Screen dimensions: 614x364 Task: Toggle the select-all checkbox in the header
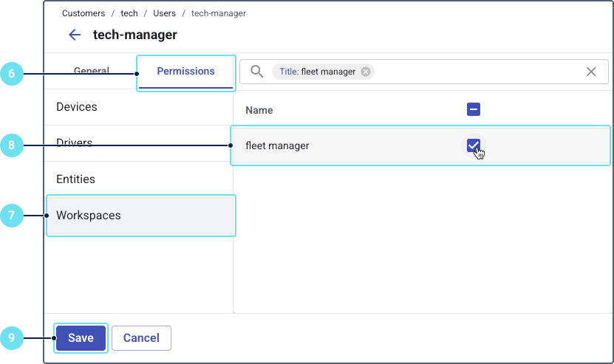474,110
